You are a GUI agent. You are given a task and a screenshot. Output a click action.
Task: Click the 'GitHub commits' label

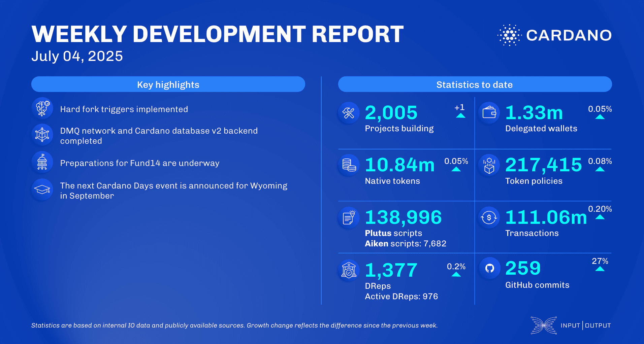[x=537, y=285]
